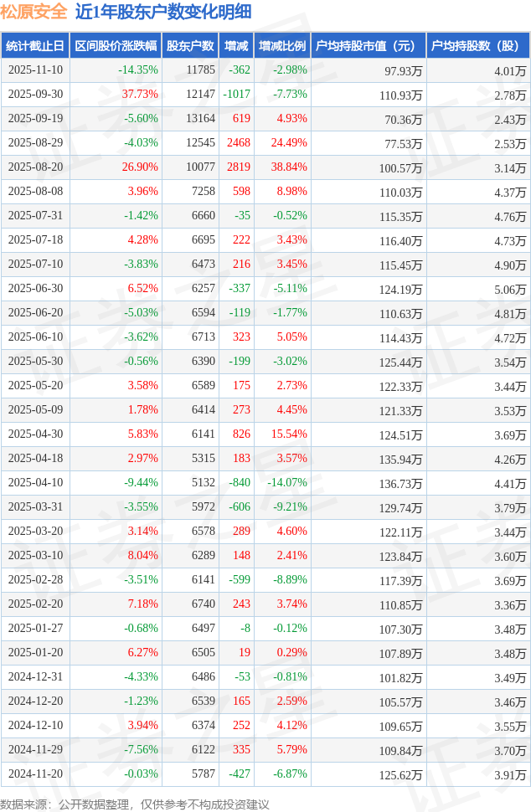
Task: Click the 2024-11-20 date cell
Action: 34,774
